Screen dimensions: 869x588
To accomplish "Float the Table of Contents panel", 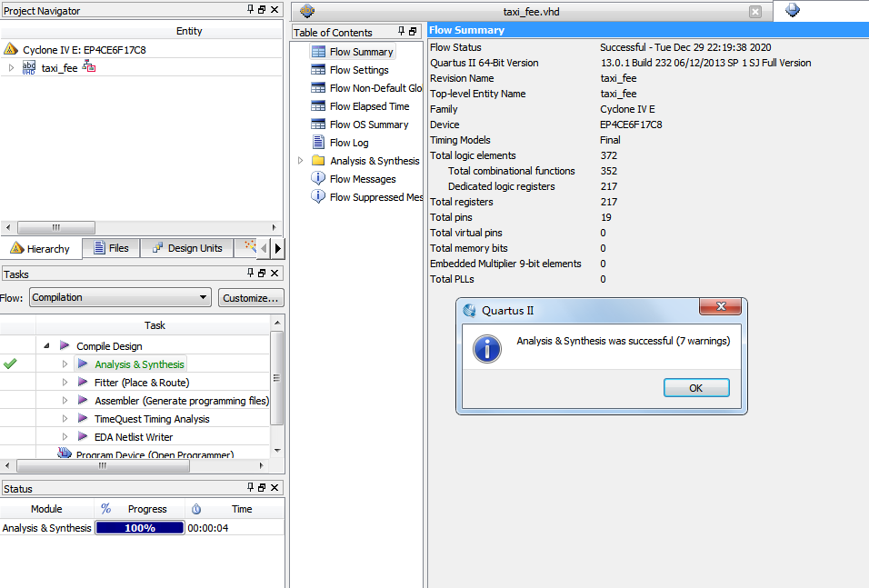I will coord(413,32).
